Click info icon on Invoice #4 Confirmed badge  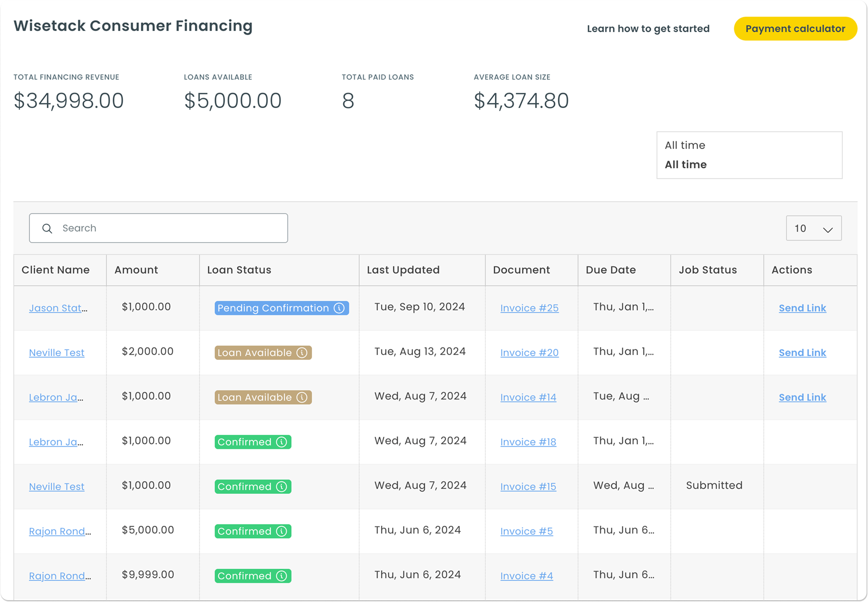281,575
